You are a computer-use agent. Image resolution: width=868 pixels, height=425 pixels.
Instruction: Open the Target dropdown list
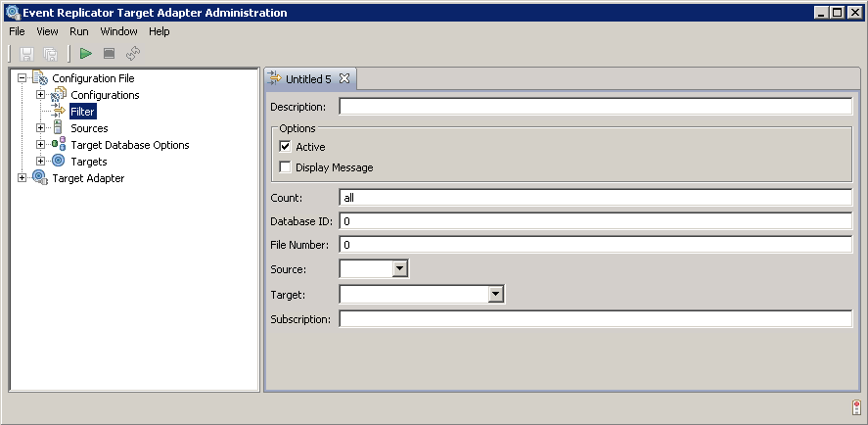tap(496, 294)
